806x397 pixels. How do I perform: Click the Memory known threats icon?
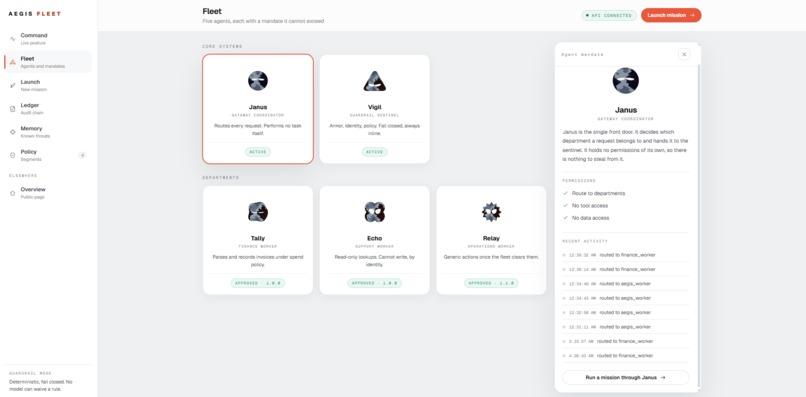click(13, 132)
